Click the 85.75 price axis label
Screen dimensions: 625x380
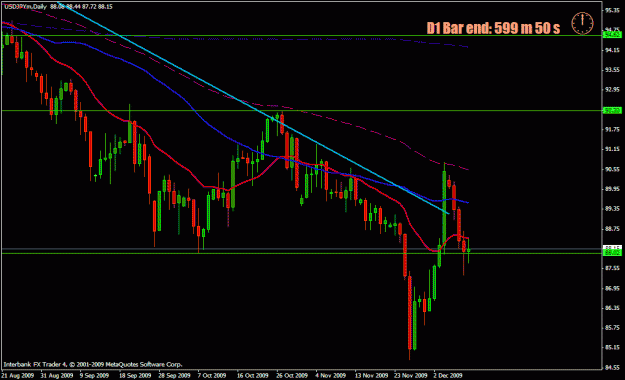tap(612, 328)
